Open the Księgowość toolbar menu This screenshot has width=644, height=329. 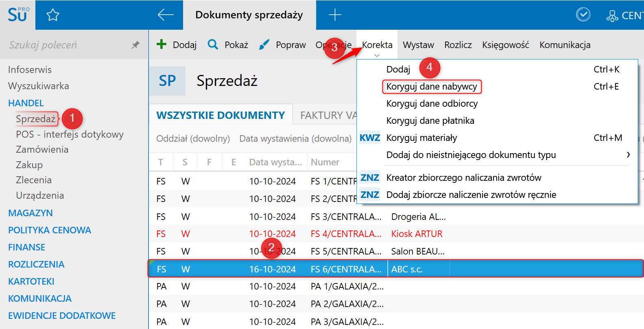[x=506, y=45]
